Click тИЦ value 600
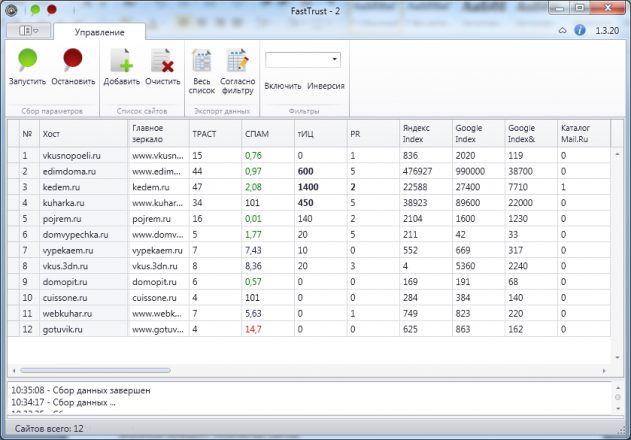The image size is (631, 440). click(305, 171)
